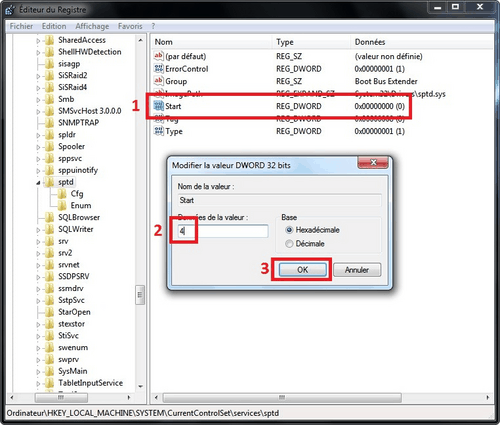Collapse the sptd tree node
500x425 pixels.
38,183
